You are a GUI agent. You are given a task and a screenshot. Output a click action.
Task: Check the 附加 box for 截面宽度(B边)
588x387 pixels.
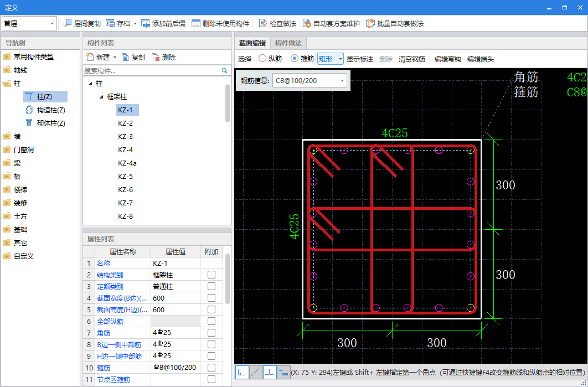[212, 298]
